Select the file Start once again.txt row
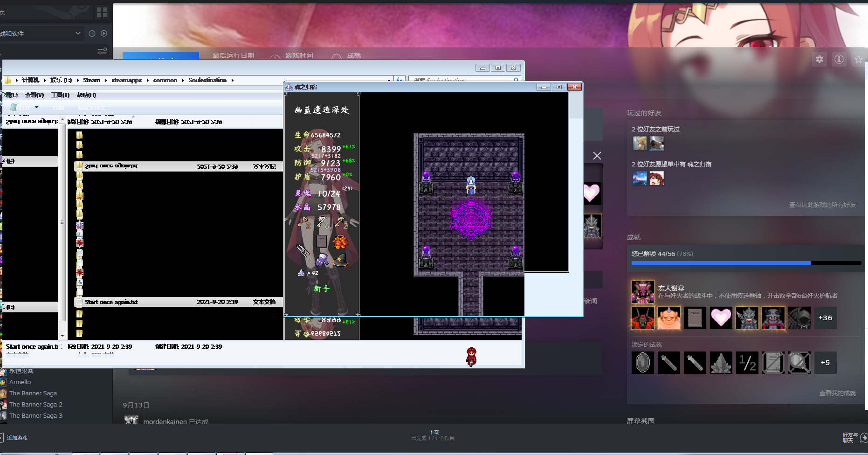 179,302
